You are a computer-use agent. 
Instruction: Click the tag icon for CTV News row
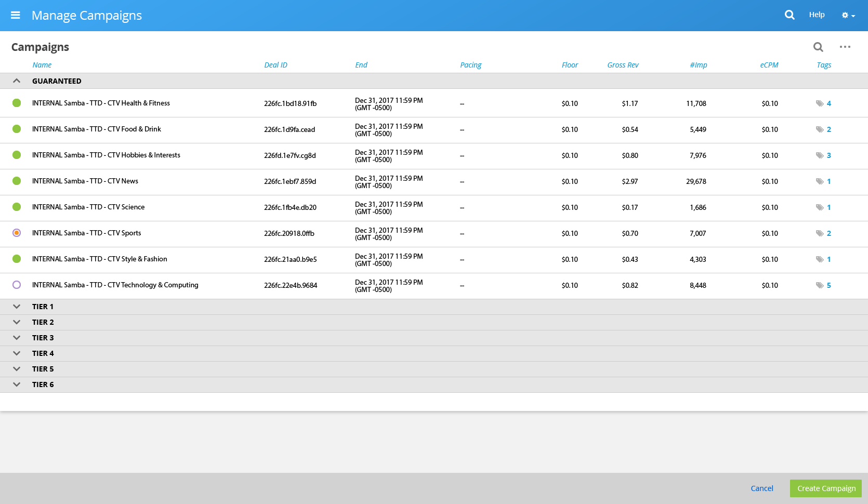[820, 181]
